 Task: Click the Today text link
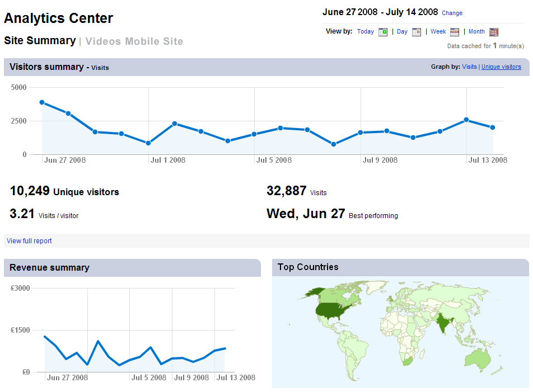coord(365,32)
